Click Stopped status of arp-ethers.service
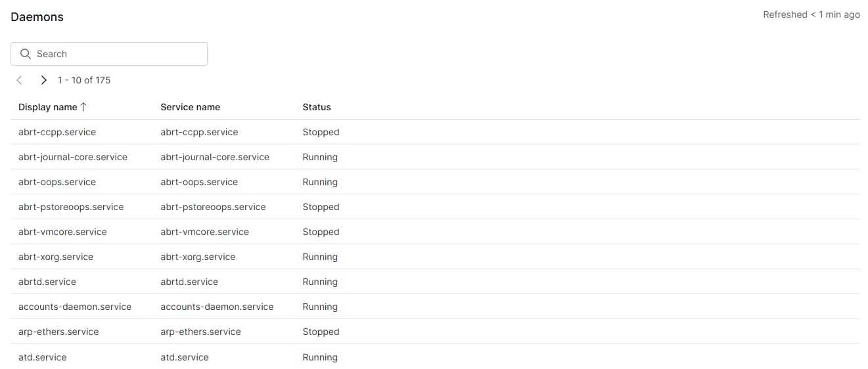Image resolution: width=868 pixels, height=369 pixels. (321, 332)
